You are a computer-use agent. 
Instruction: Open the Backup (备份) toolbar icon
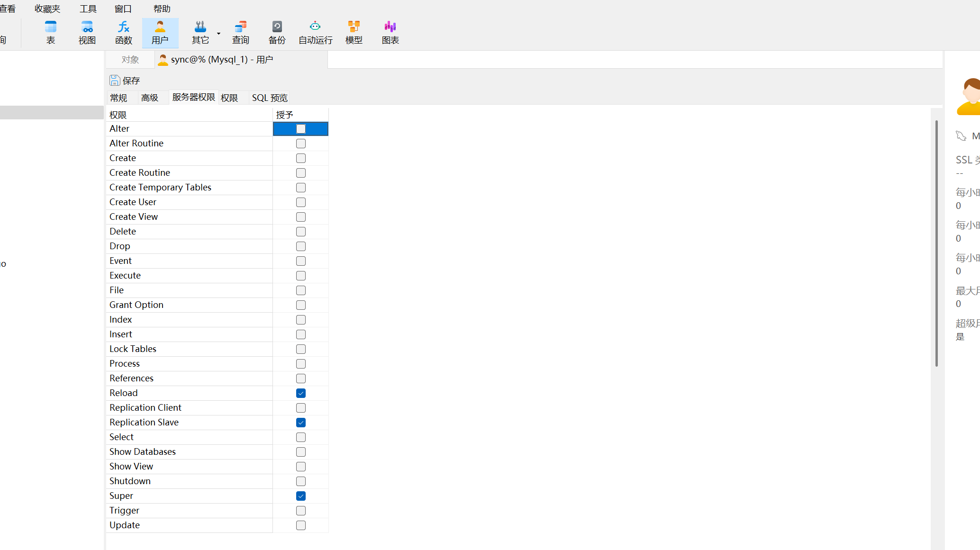[277, 32]
